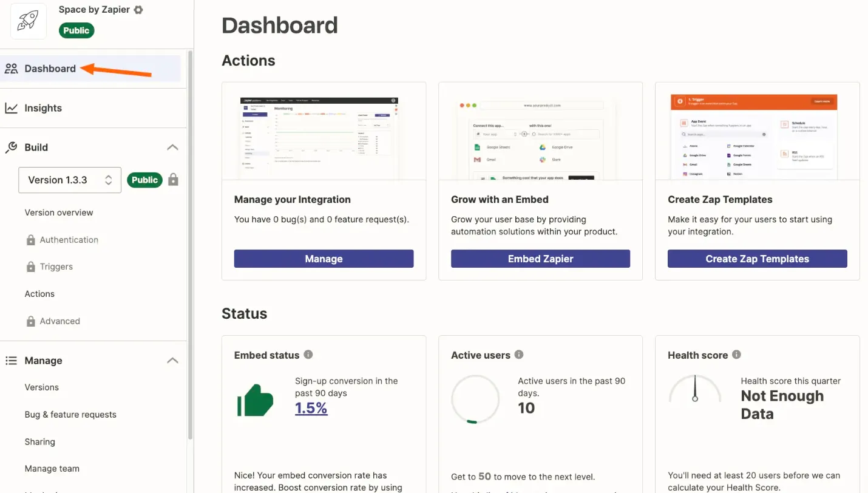868x493 pixels.
Task: Open Sharing under Manage
Action: pyautogui.click(x=40, y=442)
